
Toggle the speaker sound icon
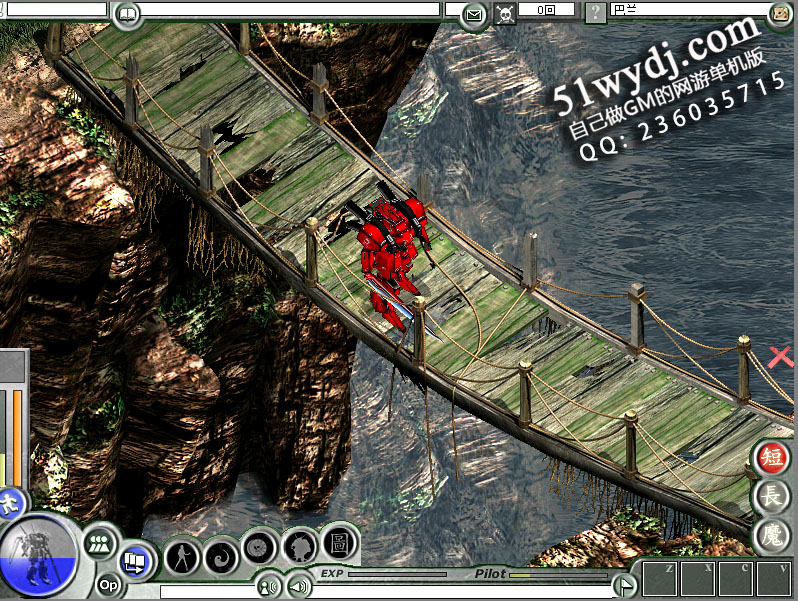299,587
